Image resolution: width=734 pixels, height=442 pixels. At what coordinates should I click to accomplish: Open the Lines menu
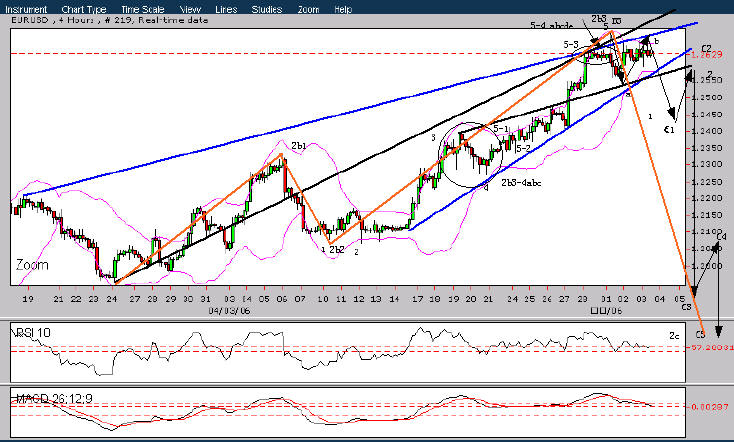pos(226,9)
